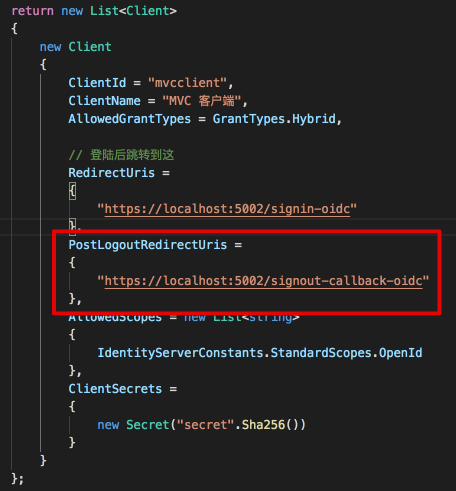Click the final closing brace with semicolon

pos(17,479)
